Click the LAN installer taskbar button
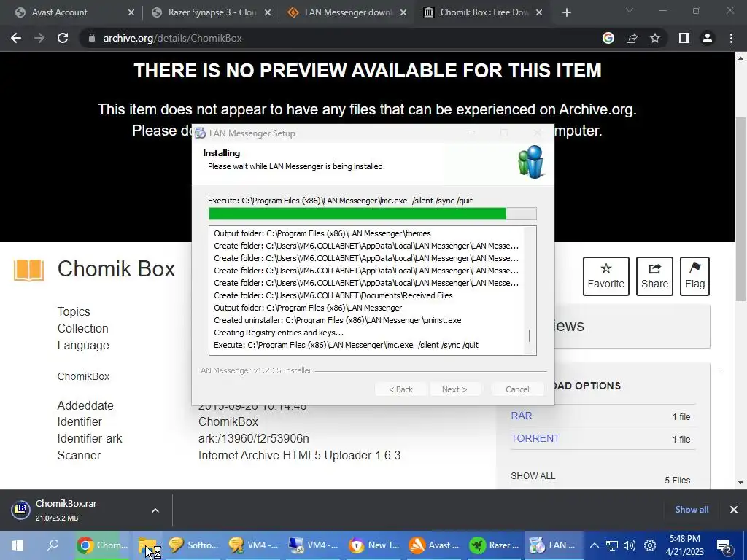Viewport: 747px width, 560px height. pos(554,545)
